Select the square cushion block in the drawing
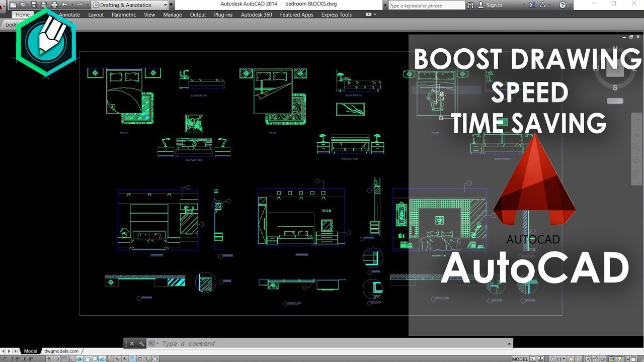Viewport: 644px width, 362px height. coord(194,123)
